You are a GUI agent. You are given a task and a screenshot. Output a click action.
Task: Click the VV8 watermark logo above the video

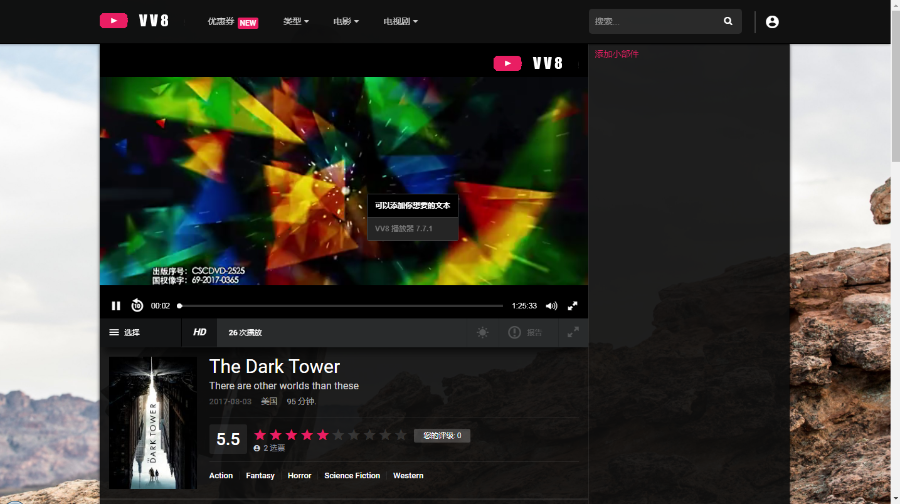coord(528,63)
